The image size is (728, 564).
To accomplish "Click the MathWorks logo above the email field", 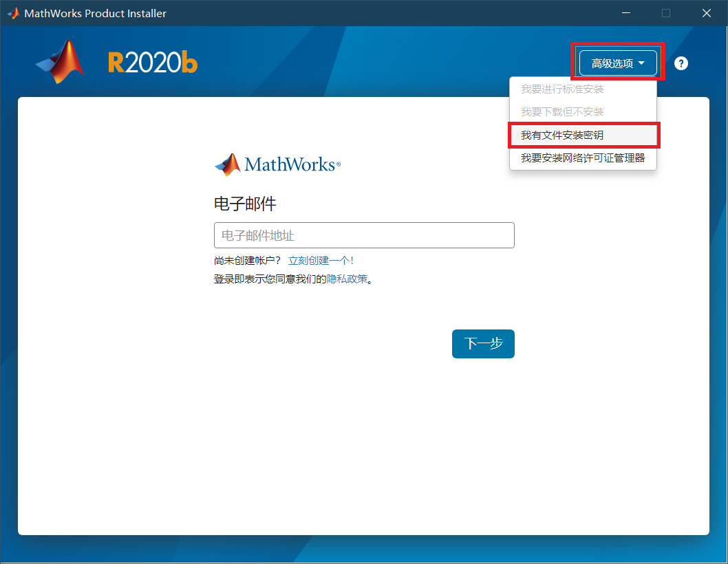I will (277, 165).
